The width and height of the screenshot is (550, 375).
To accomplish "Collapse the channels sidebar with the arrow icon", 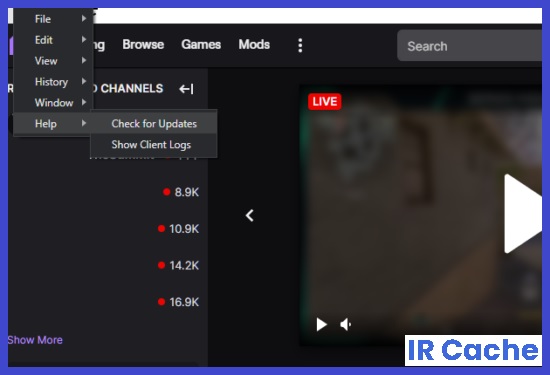I will click(186, 89).
